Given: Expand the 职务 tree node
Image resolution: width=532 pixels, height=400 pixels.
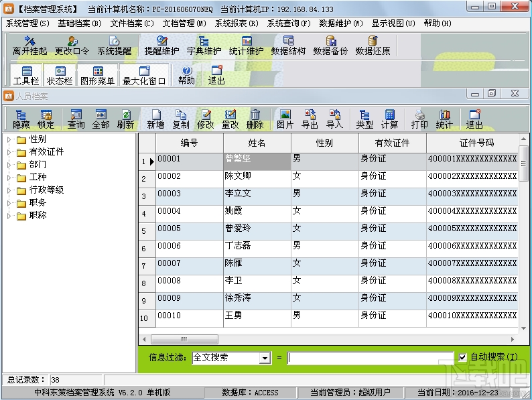Looking at the screenshot, I should [x=9, y=203].
